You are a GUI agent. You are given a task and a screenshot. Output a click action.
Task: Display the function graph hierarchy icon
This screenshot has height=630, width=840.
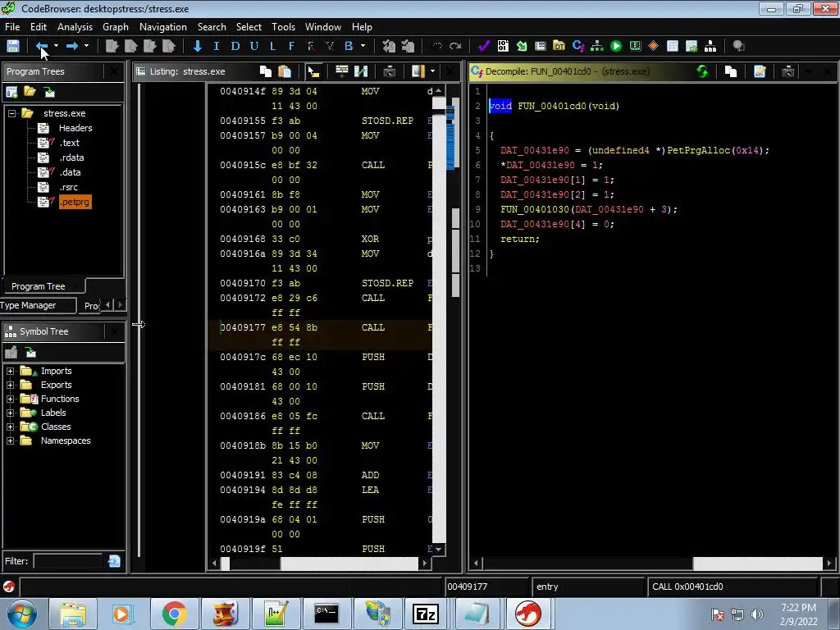(x=597, y=46)
